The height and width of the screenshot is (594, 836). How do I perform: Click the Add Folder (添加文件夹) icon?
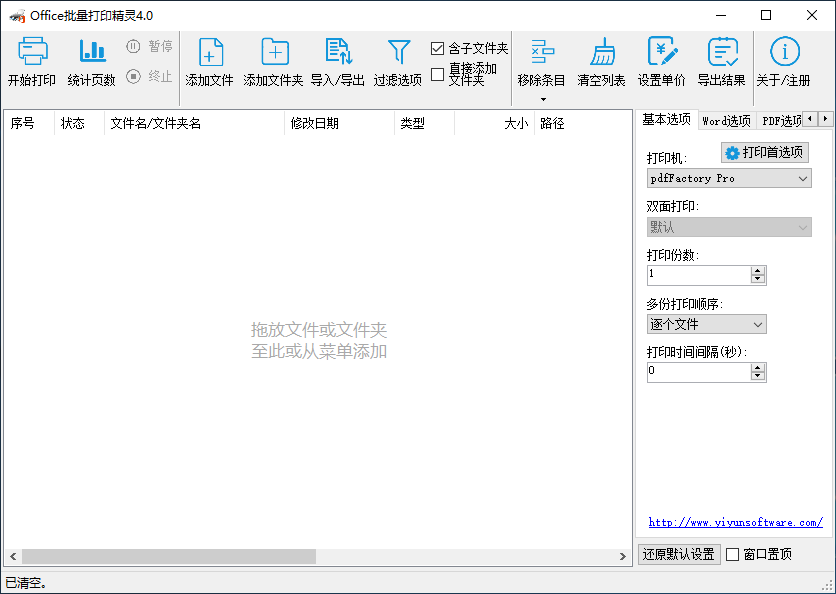click(x=275, y=52)
